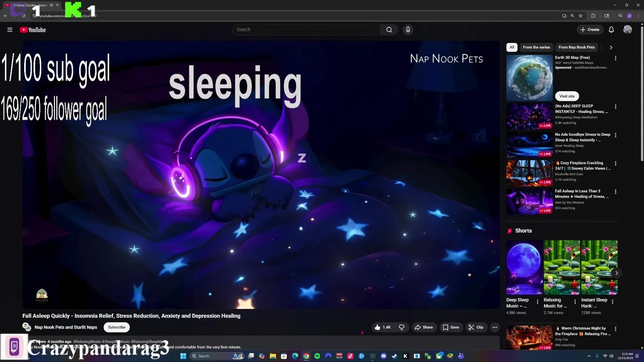Focus the YouTube search field
Screen dimensions: 644x362
[x=307, y=30]
